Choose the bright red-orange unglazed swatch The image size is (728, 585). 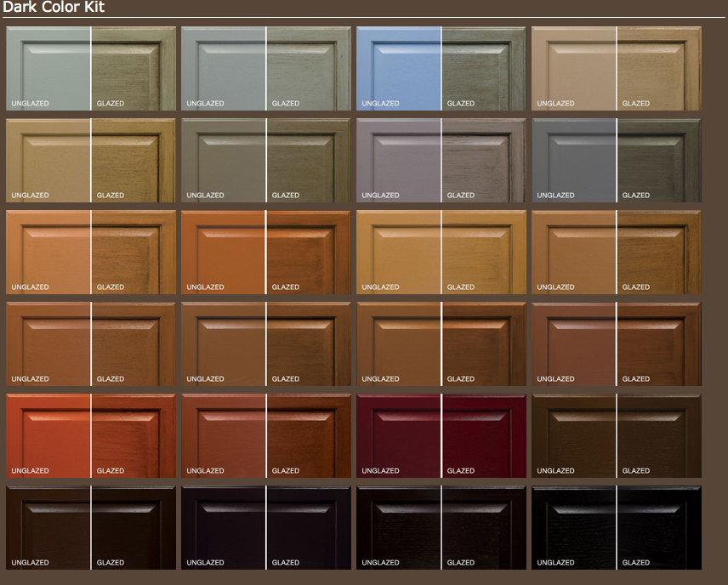(48, 435)
